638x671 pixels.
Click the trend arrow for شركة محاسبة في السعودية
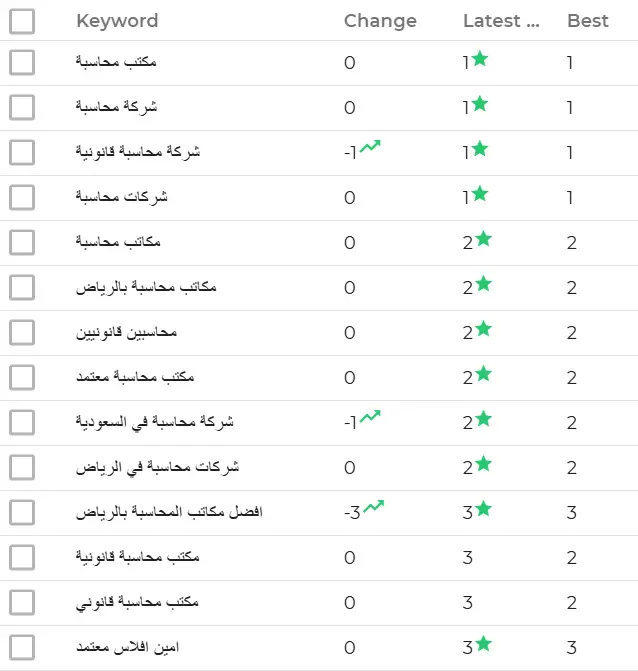(370, 416)
